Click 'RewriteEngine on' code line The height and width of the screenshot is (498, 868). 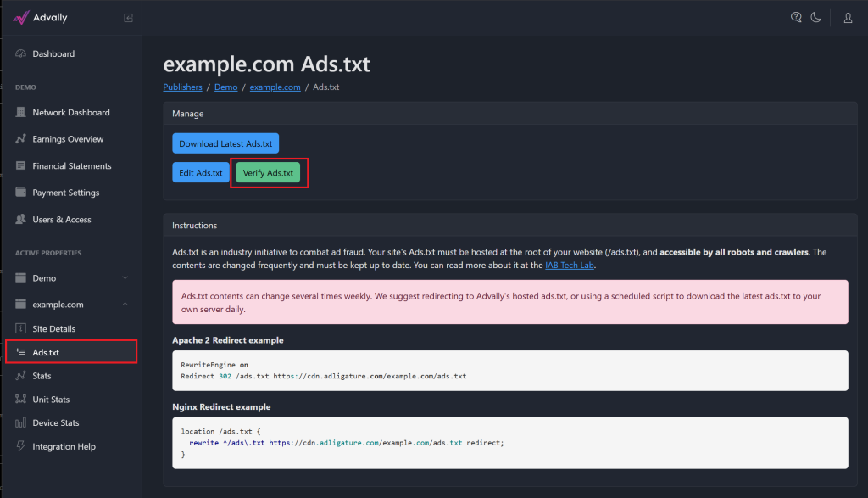214,365
